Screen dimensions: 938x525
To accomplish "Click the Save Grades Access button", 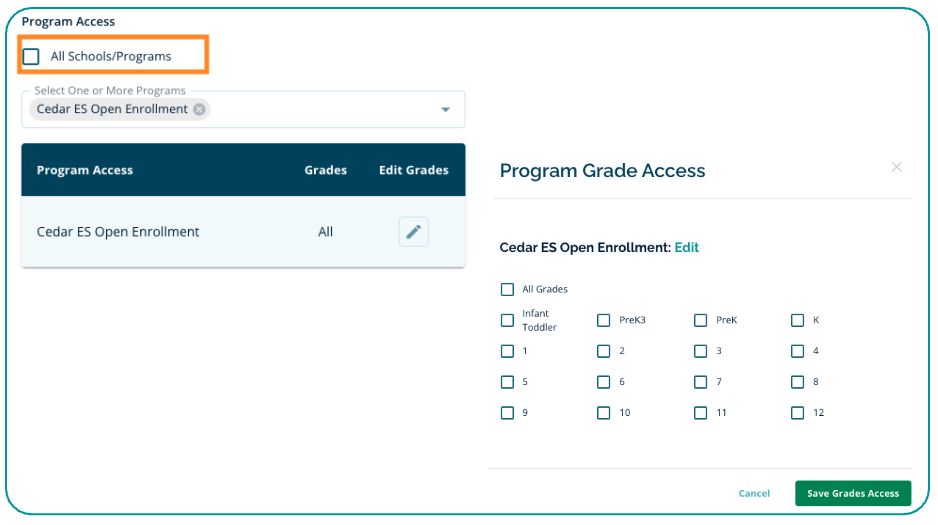I will (x=853, y=493).
